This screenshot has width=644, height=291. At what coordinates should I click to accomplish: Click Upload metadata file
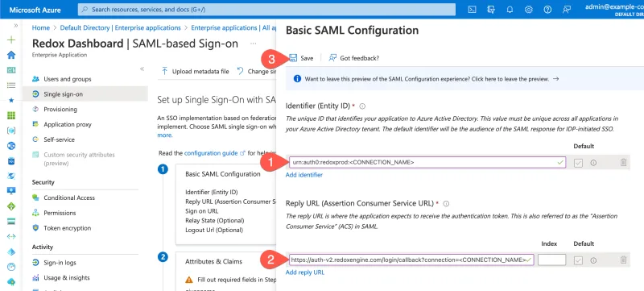(195, 71)
